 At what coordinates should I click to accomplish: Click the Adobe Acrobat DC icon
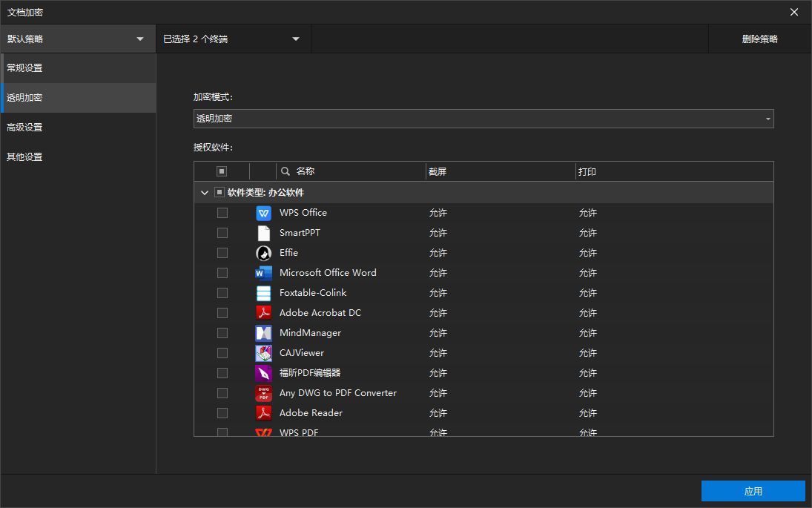click(x=263, y=313)
